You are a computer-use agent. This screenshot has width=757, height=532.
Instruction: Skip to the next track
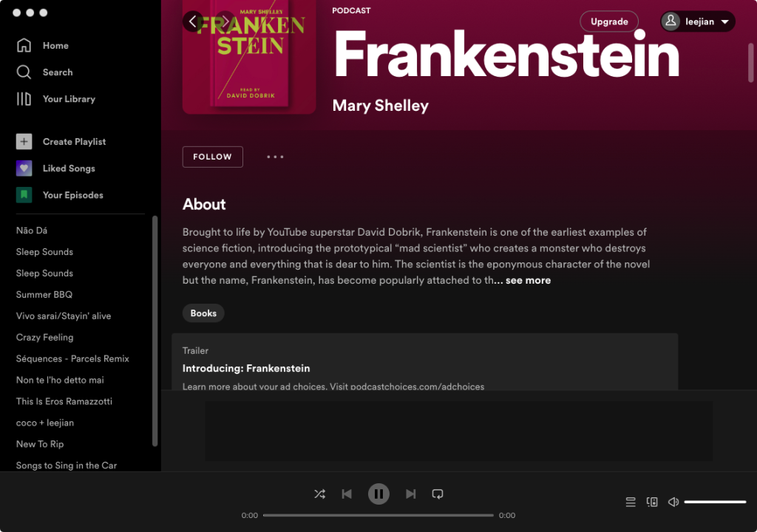pyautogui.click(x=410, y=494)
